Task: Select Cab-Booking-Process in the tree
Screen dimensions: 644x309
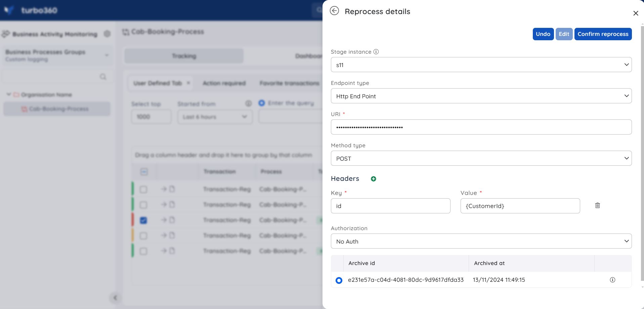Action: pyautogui.click(x=57, y=109)
